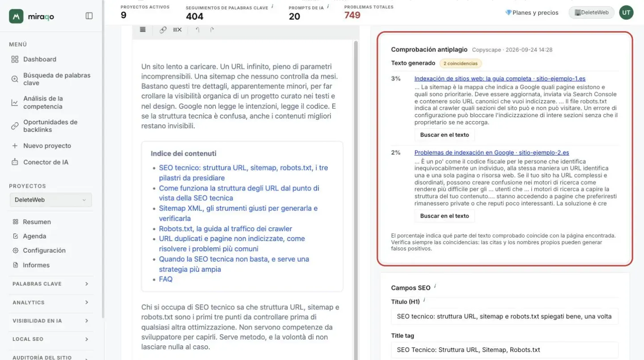The image size is (644, 360).
Task: Show info for Seguimientos de palabras clave
Action: pyautogui.click(x=272, y=7)
